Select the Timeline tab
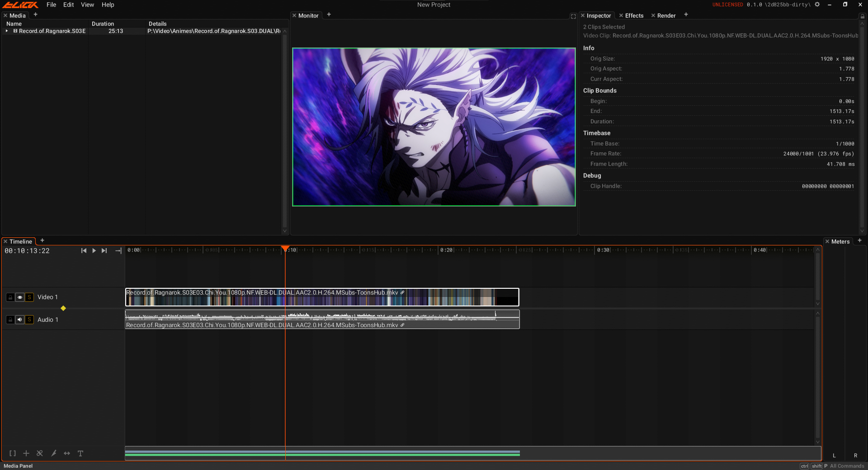Screen dimensions: 868x470 pos(21,241)
